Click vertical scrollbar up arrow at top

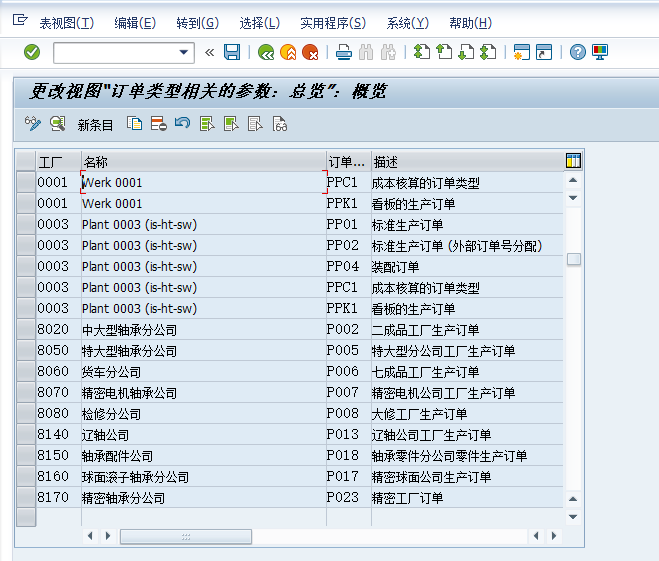[573, 180]
